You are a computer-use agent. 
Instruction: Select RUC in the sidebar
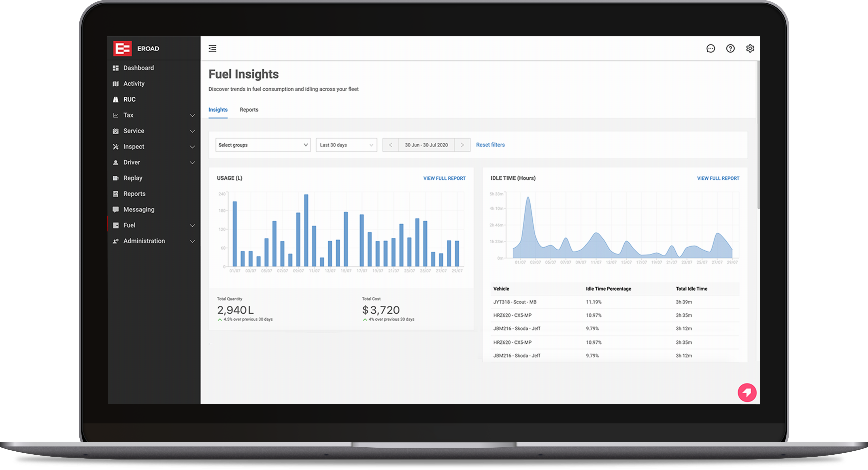(x=154, y=99)
